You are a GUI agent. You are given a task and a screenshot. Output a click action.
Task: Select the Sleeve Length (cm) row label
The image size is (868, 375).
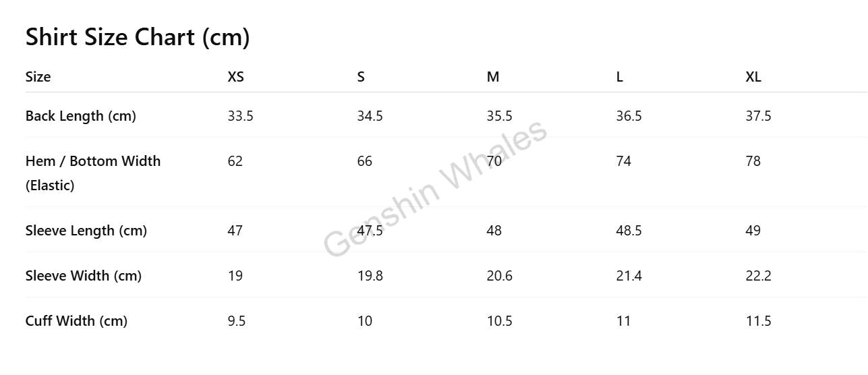[86, 231]
